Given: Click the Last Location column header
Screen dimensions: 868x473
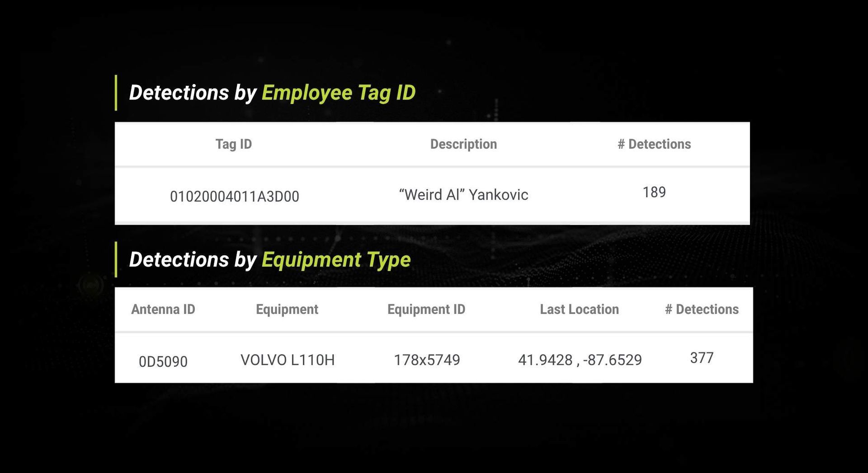Looking at the screenshot, I should [579, 309].
